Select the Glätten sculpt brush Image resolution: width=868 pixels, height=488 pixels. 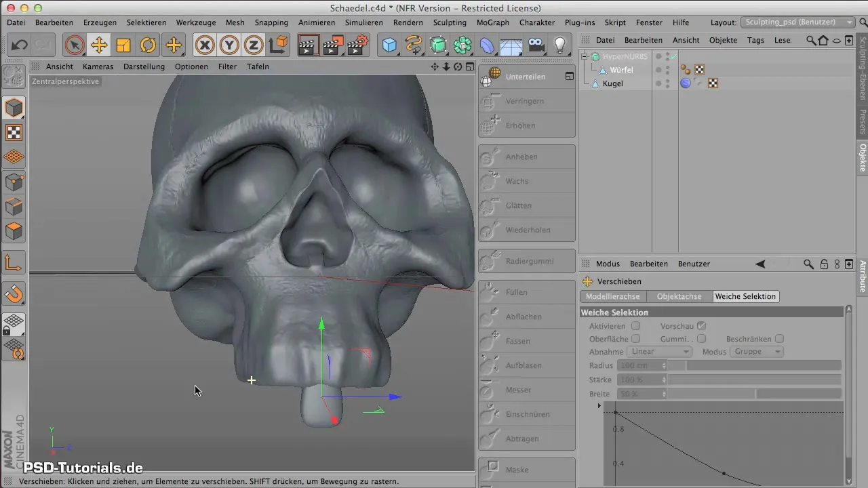pos(527,205)
